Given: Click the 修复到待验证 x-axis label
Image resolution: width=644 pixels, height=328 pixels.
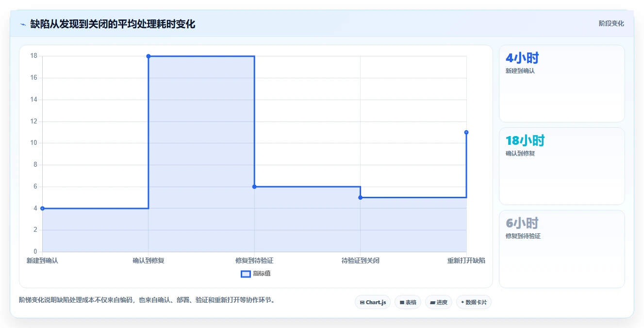Looking at the screenshot, I should (x=254, y=261).
